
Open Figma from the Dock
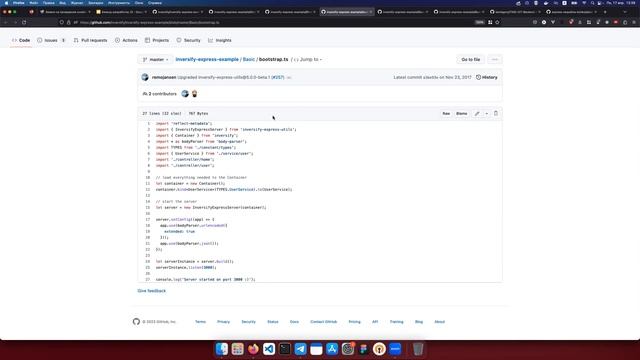(x=363, y=349)
